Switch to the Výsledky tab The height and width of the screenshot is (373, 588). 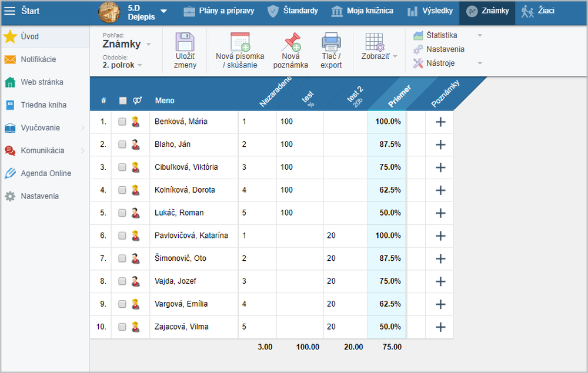coord(430,11)
